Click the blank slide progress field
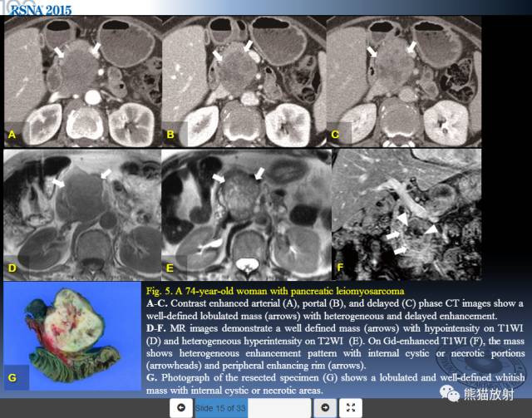 click(279, 408)
